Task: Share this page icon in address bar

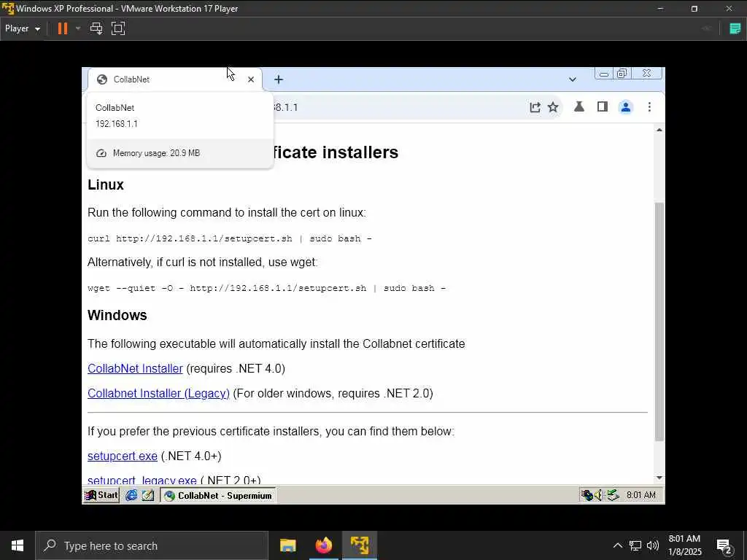Action: [535, 107]
